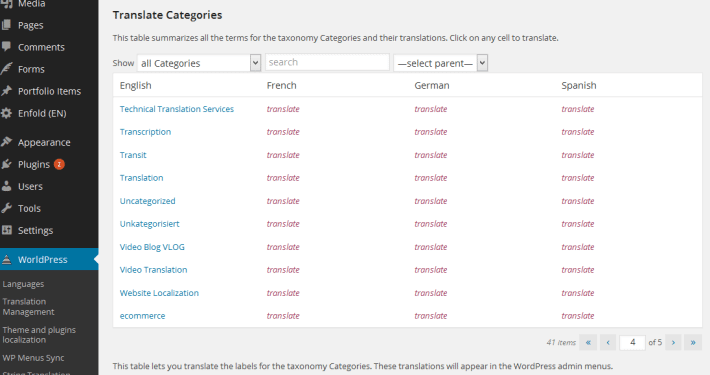Screen dimensions: 710x375
Task: Open Settings menu item
Action: (35, 231)
